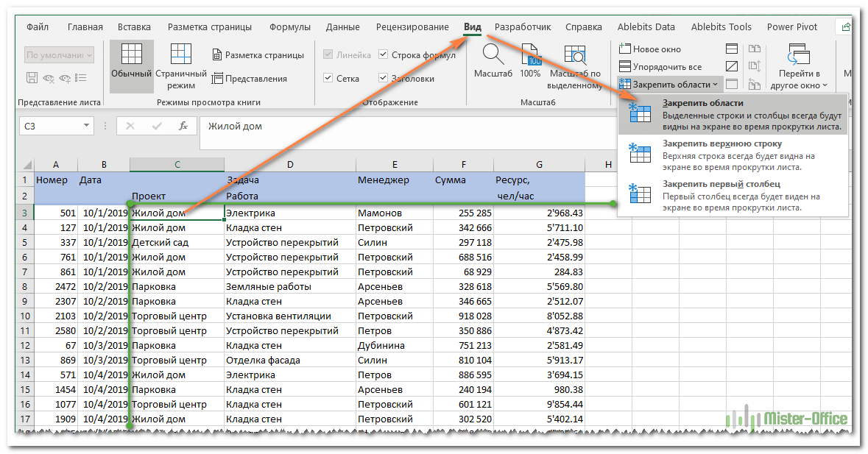Image resolution: width=868 pixels, height=454 pixels.
Task: Click the formula bar Enter checkmark
Action: [157, 126]
